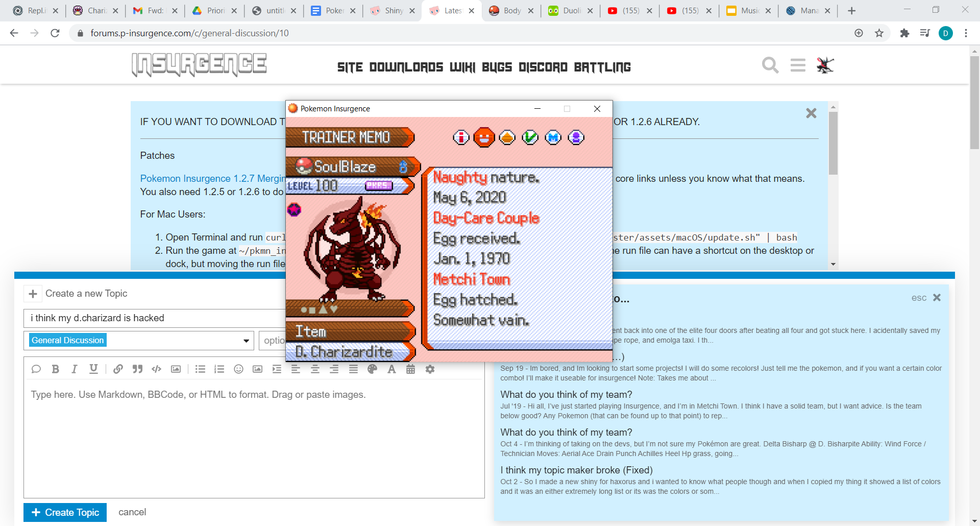Viewport: 980px width, 526px height.
Task: Align text right in the editor
Action: 334,369
